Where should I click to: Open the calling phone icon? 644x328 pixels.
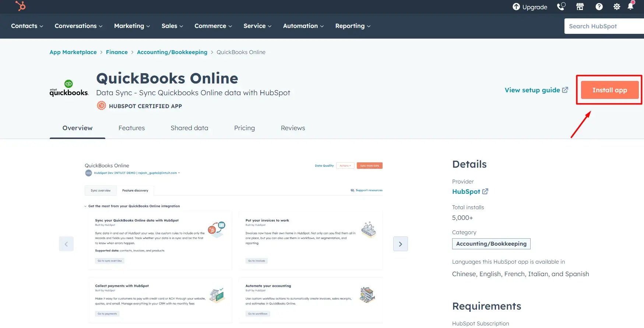point(561,7)
